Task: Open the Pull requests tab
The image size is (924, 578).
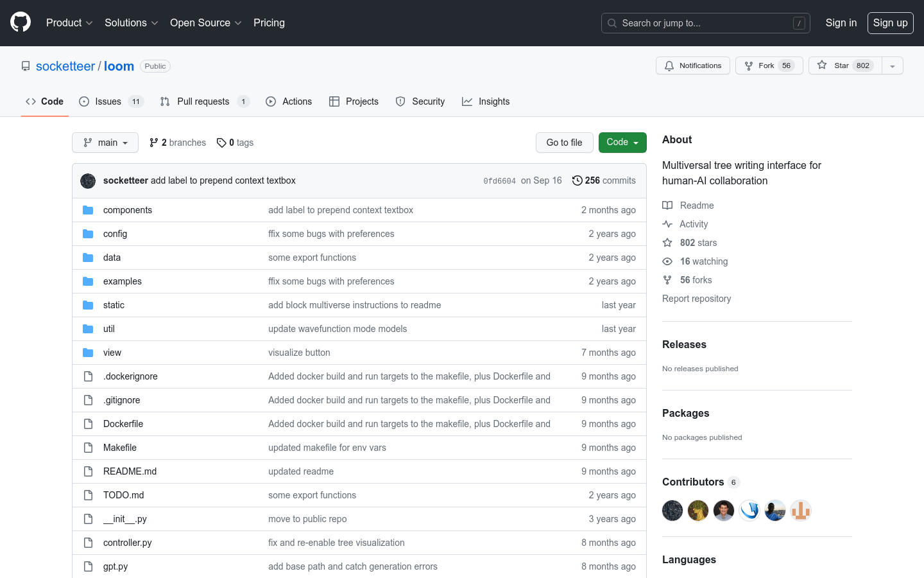Action: pyautogui.click(x=203, y=101)
